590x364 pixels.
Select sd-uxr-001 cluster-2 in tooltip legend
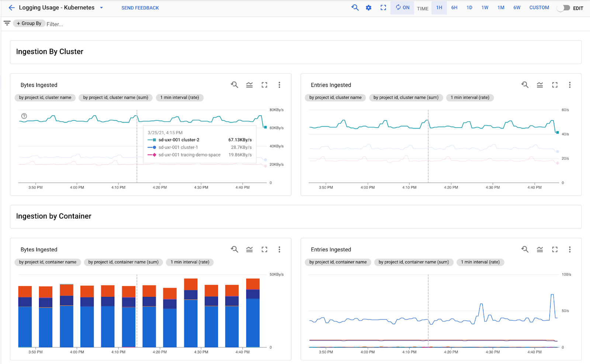(x=199, y=140)
